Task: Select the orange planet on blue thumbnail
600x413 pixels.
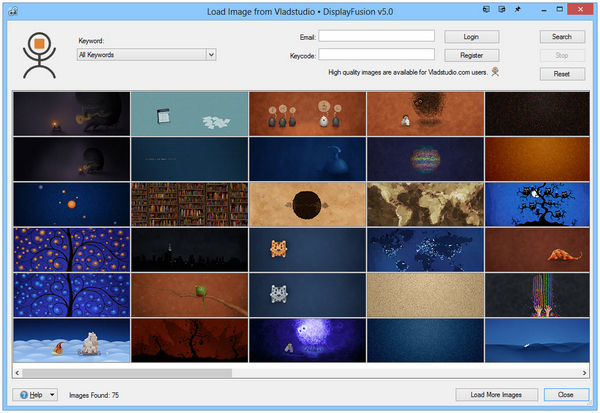Action: click(x=72, y=204)
